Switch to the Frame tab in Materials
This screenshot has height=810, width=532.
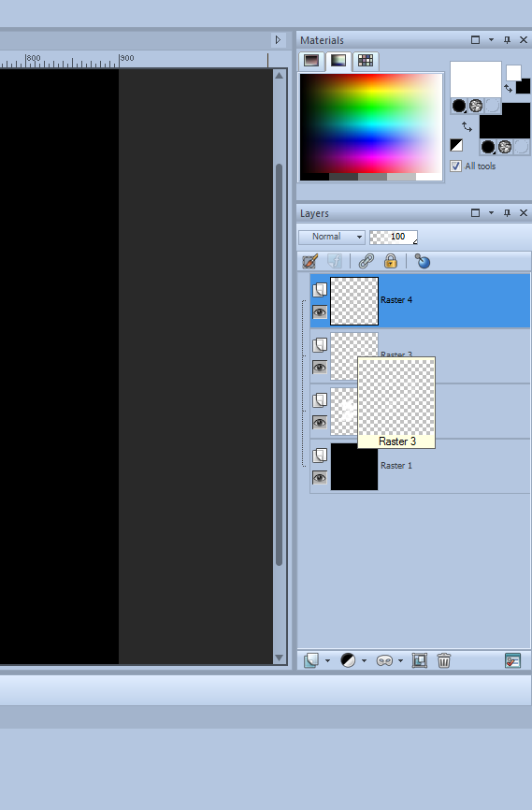click(311, 61)
